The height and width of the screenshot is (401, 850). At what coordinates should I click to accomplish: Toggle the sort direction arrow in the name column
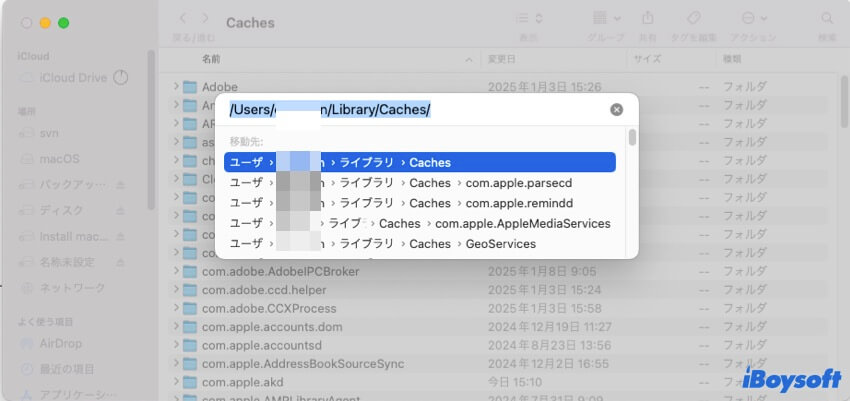click(469, 60)
